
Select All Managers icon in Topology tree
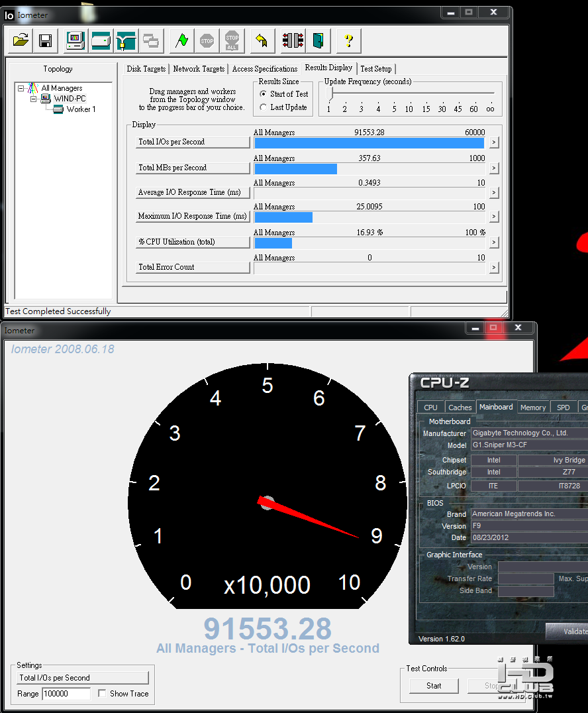[33, 87]
